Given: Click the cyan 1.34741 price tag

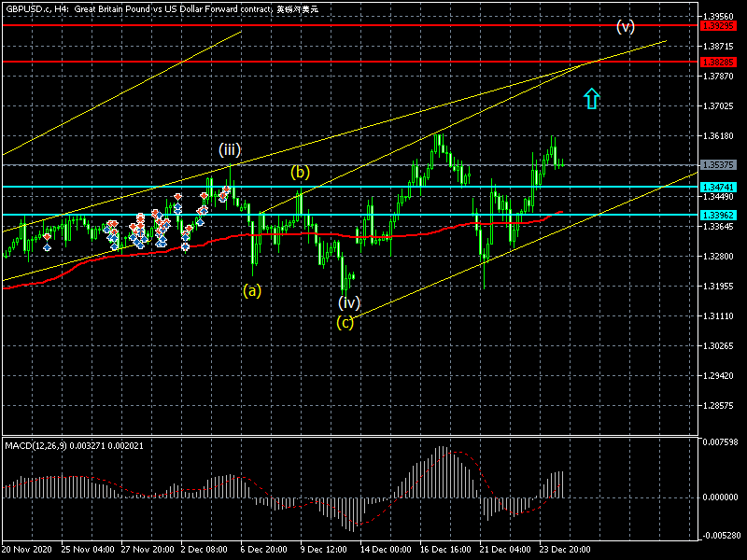Looking at the screenshot, I should 718,188.
